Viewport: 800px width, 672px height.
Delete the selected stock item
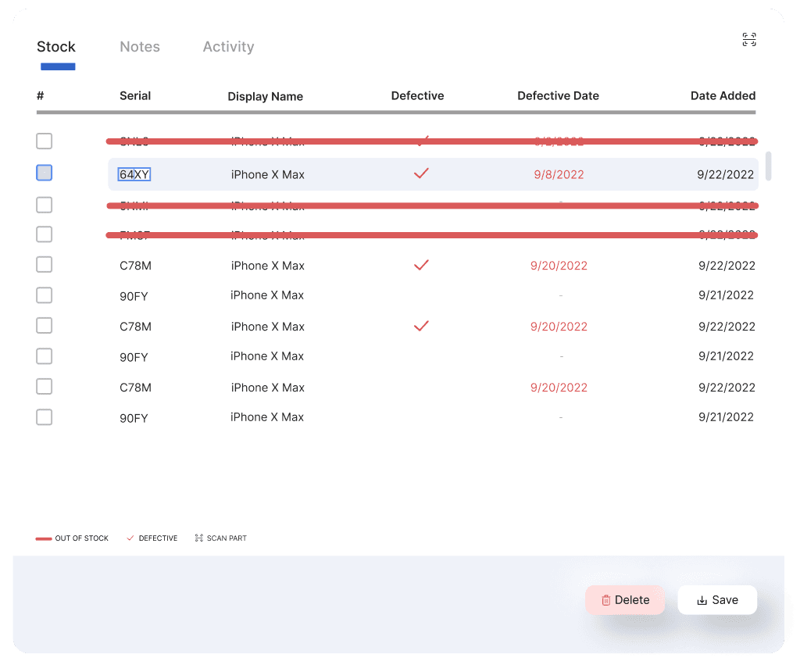(x=625, y=600)
